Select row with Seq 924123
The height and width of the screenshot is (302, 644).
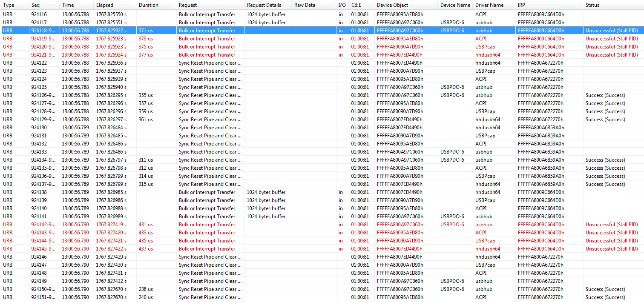click(x=322, y=71)
